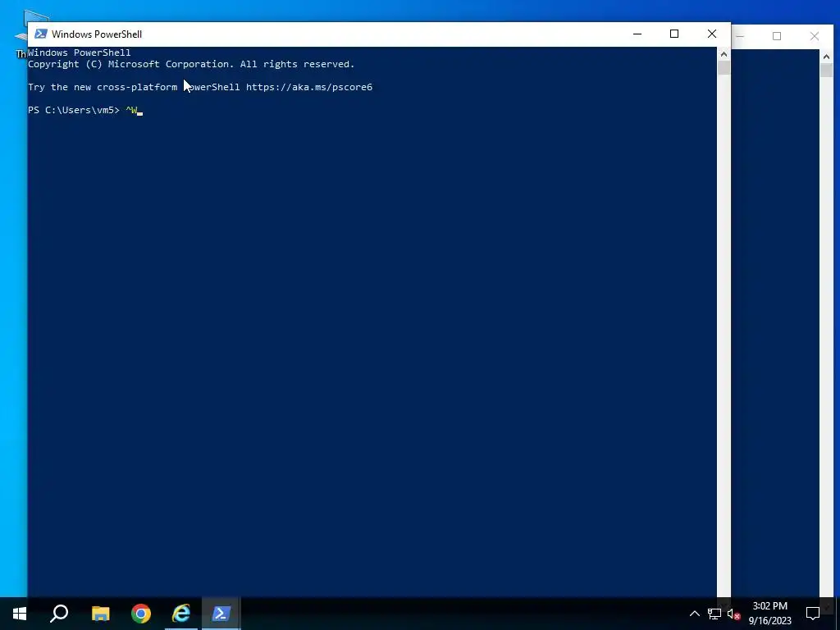Screen dimensions: 840x630
Task: Launch Google Chrome from the taskbar
Action: pos(141,614)
